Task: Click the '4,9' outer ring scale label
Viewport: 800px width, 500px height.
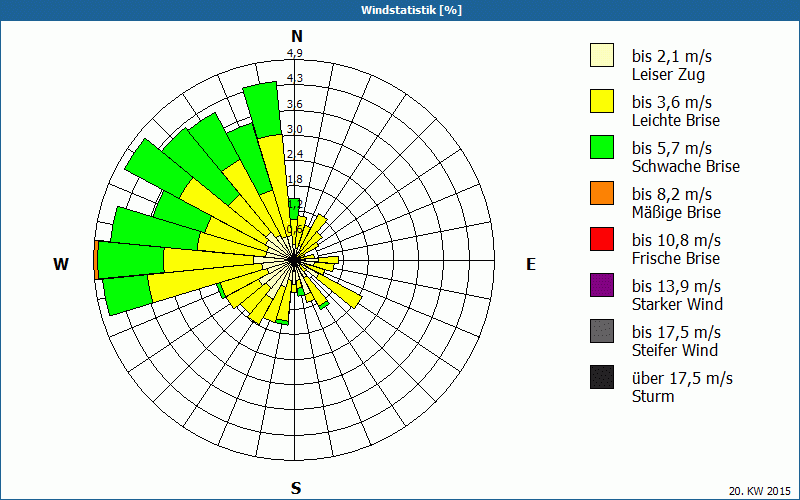Action: pos(295,53)
